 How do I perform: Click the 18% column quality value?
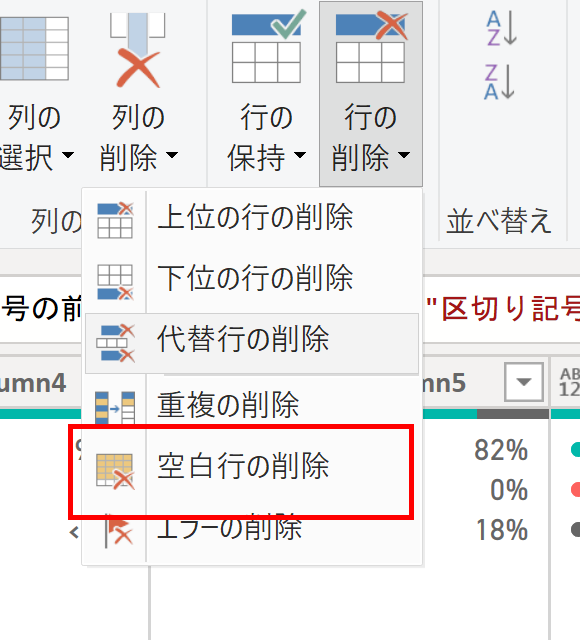502,530
